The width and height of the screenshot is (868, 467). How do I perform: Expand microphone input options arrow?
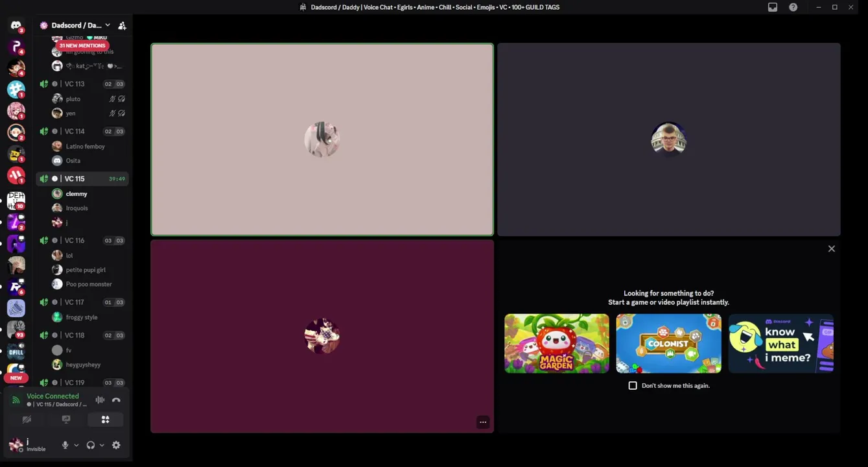(76, 445)
